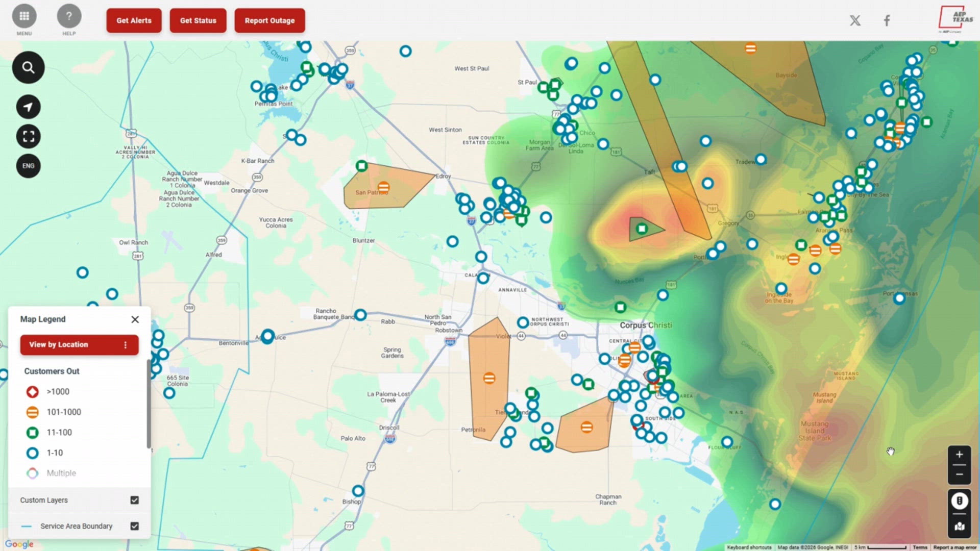Open the map search magnifier tool

coord(28,67)
